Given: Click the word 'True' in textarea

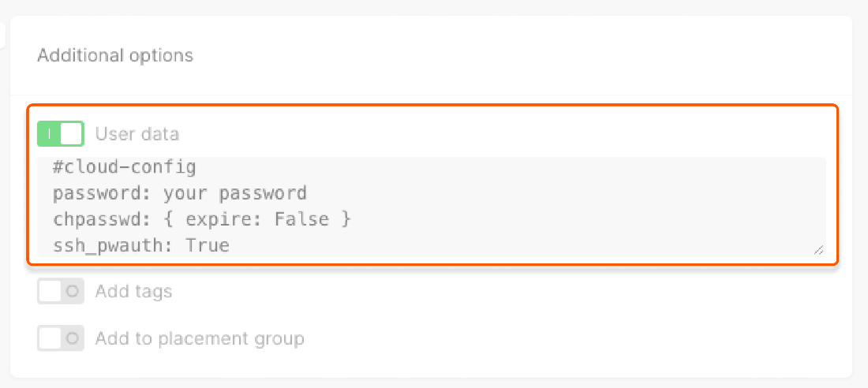Looking at the screenshot, I should click(208, 245).
